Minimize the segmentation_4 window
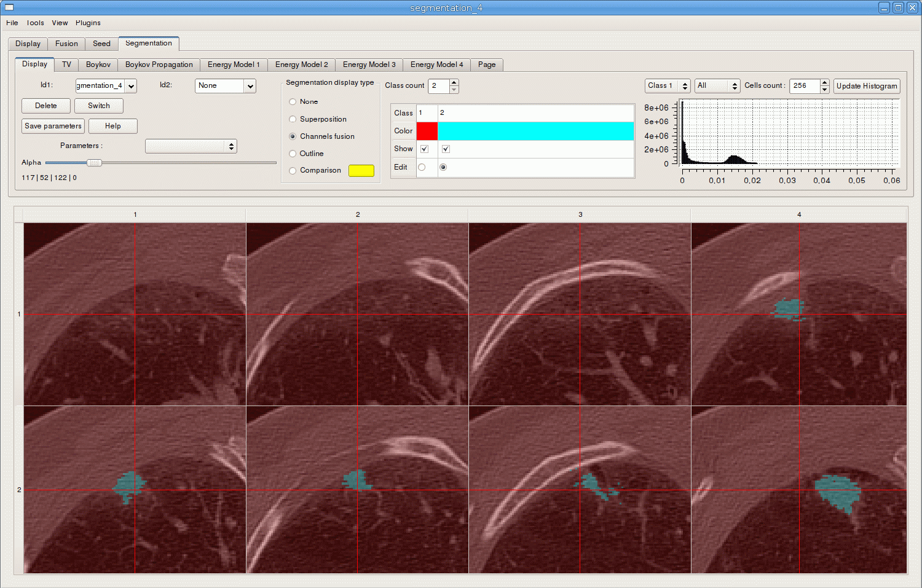The image size is (922, 588). (x=884, y=7)
